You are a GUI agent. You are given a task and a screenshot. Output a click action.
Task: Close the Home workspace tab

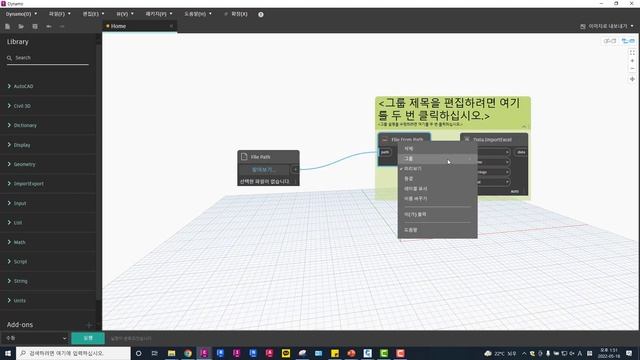(x=171, y=26)
